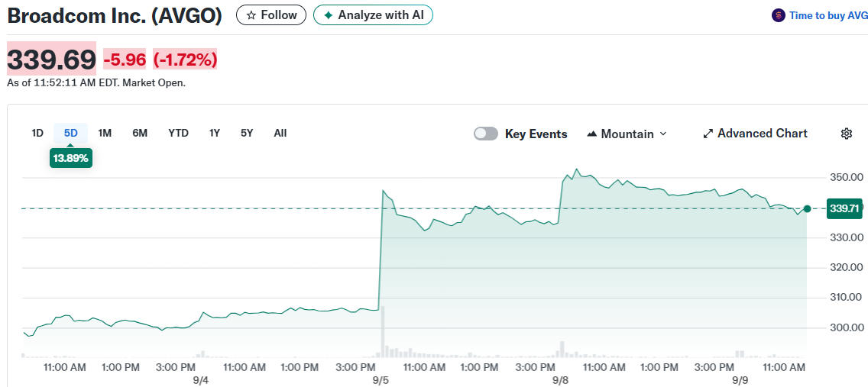868x387 pixels.
Task: Open the Time to buy AVGO link
Action: 828,15
